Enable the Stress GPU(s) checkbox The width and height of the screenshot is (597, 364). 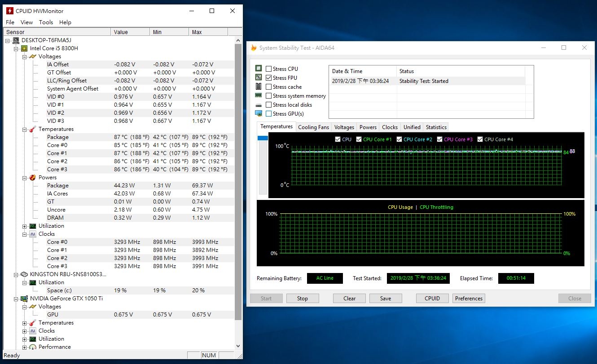pos(268,114)
